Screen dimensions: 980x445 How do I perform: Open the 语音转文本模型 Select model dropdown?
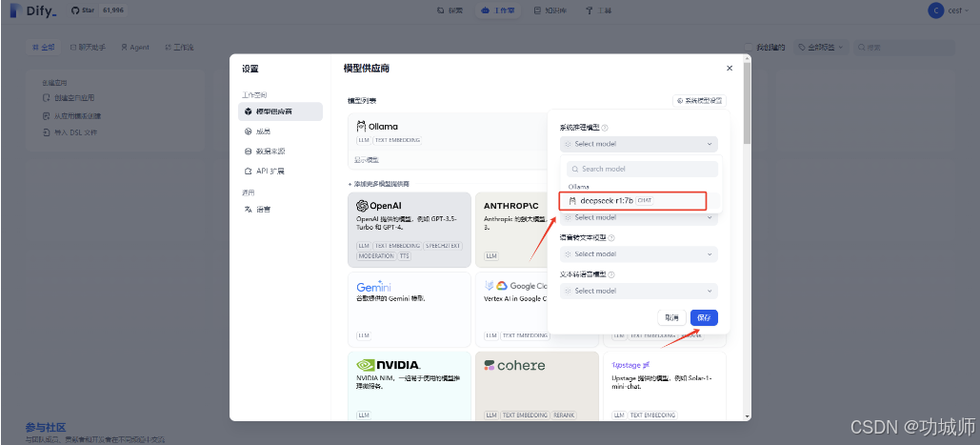[x=639, y=254]
